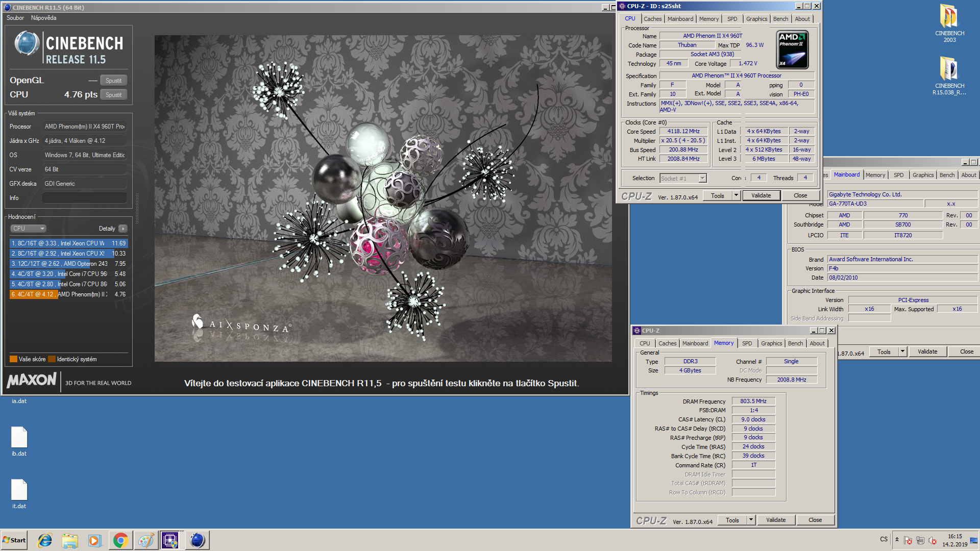
Task: Open the CPU ranking type dropdown
Action: point(28,229)
